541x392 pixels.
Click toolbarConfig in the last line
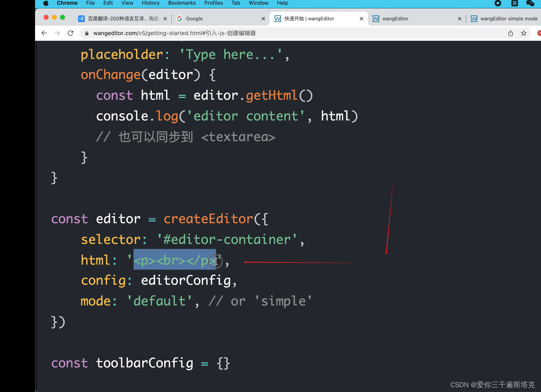(145, 363)
